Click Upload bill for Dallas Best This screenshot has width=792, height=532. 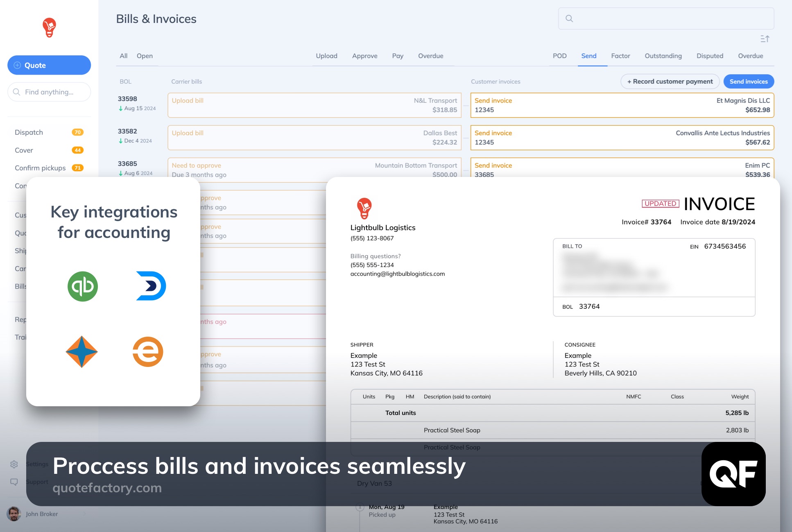pyautogui.click(x=188, y=133)
